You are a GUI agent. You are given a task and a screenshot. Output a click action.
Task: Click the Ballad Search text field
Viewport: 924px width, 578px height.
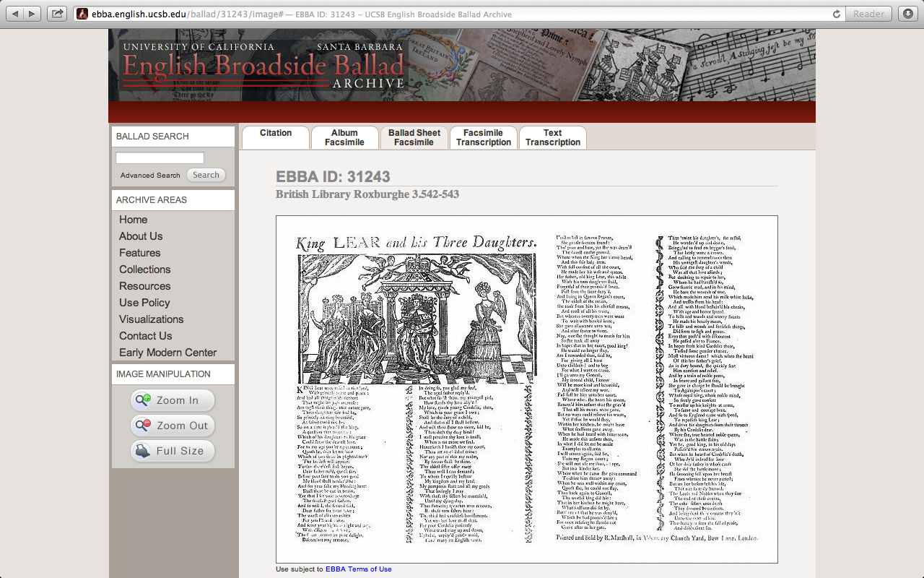(x=160, y=158)
